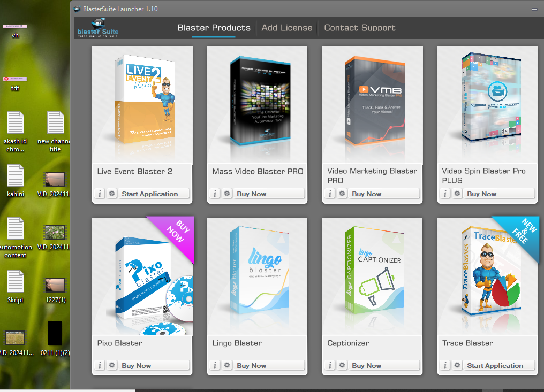The width and height of the screenshot is (544, 392).
Task: Open info for Lingo Blaster
Action: pos(215,365)
